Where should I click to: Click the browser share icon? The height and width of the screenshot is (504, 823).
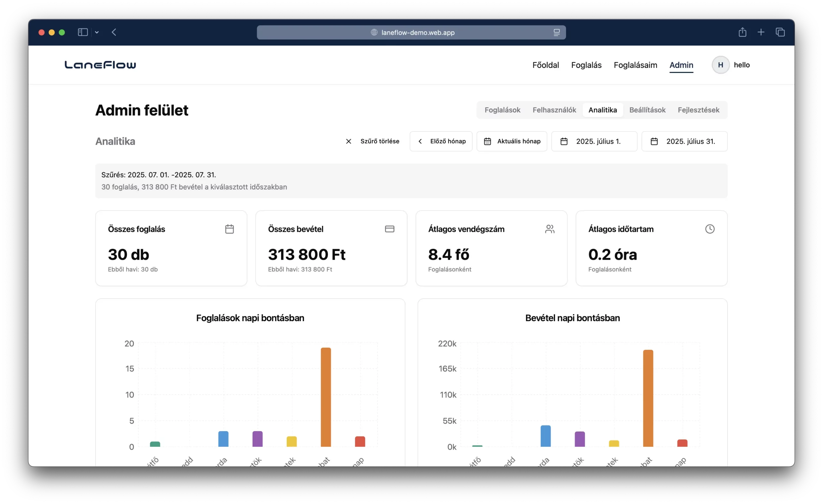742,32
